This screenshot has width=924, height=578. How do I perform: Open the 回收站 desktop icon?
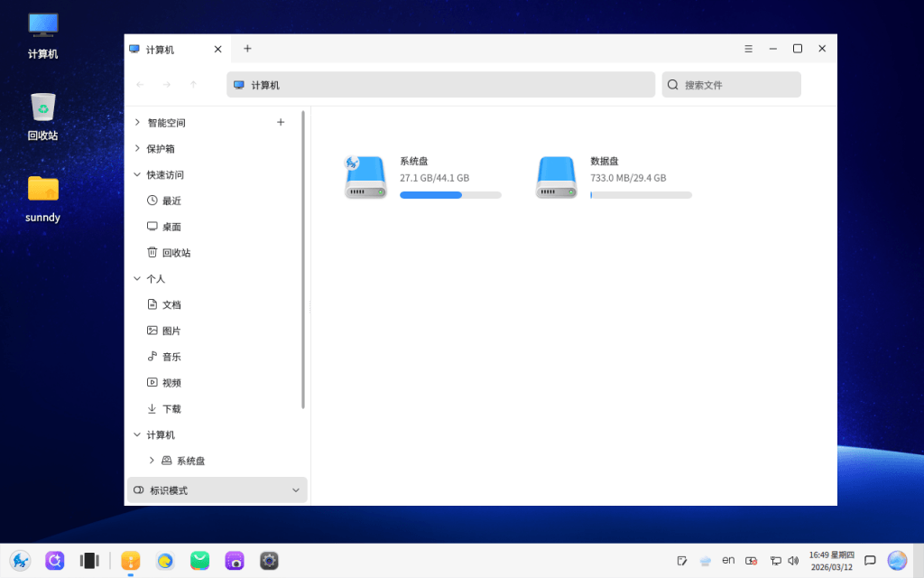[x=43, y=117]
